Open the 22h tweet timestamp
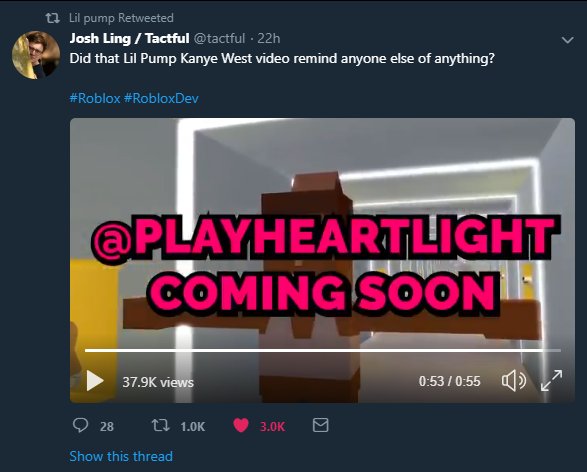Viewport: 587px width, 472px height. coord(269,38)
